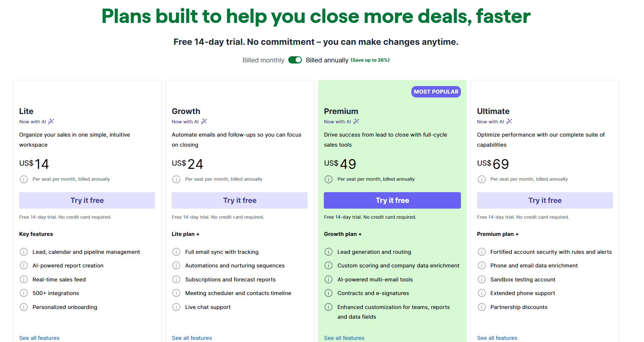
Task: Open 'See all features' under Premium plan
Action: [344, 338]
